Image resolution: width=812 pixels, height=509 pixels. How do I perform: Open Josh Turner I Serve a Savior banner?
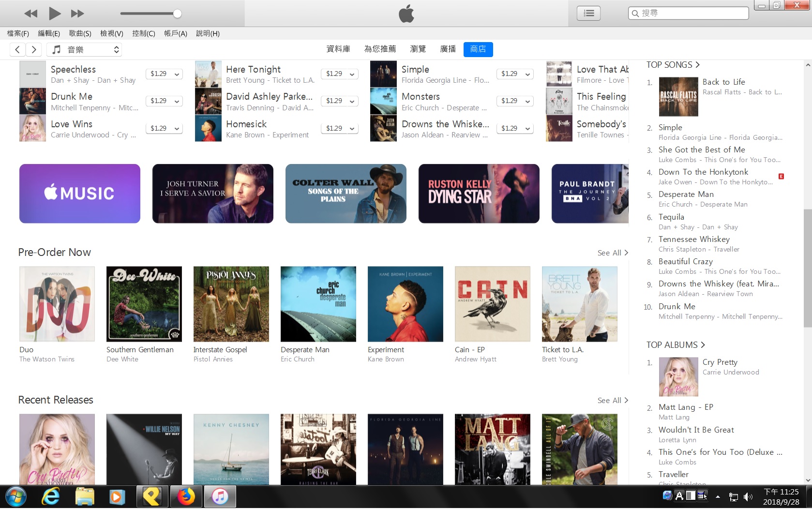(213, 194)
